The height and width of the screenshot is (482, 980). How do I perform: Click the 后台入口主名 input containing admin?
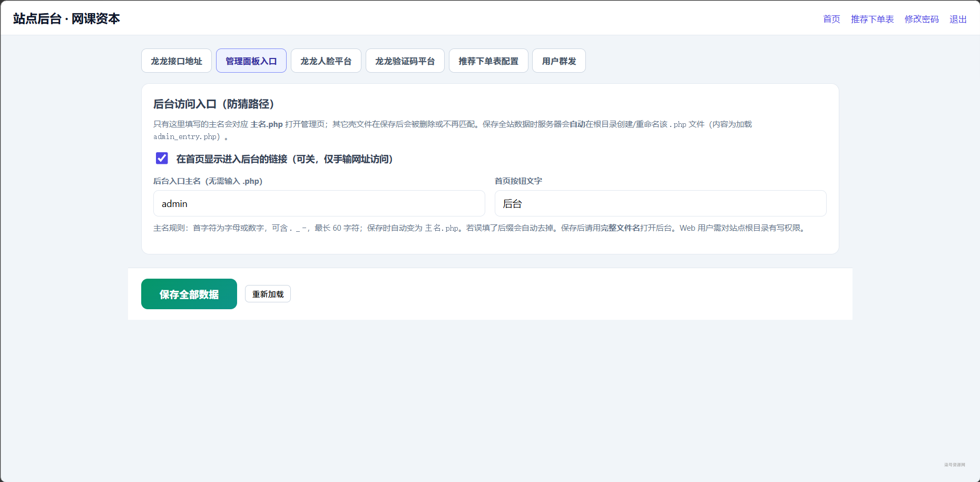point(319,203)
